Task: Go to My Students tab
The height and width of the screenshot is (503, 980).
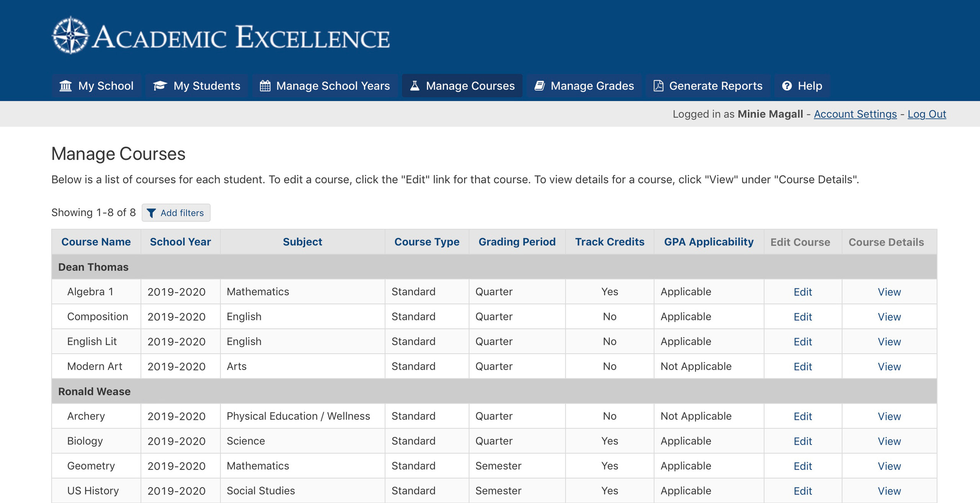Action: (x=197, y=86)
